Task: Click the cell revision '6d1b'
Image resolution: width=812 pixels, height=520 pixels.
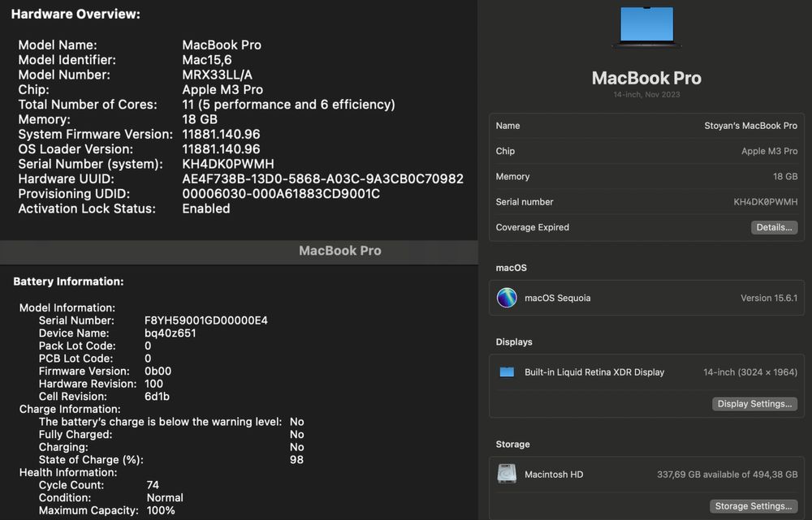Action: (x=157, y=397)
